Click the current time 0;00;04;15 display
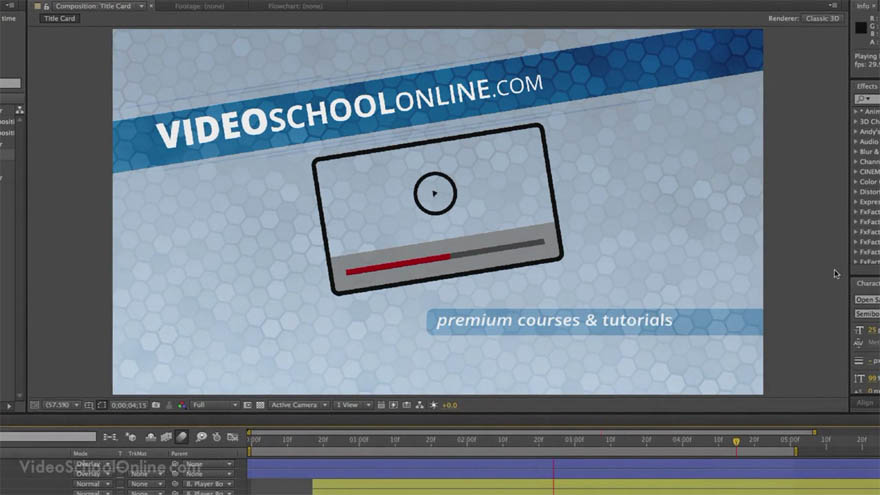 (x=129, y=405)
